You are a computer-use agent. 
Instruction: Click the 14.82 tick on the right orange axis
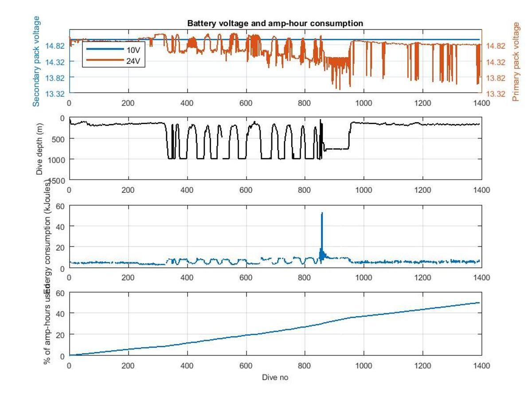495,46
